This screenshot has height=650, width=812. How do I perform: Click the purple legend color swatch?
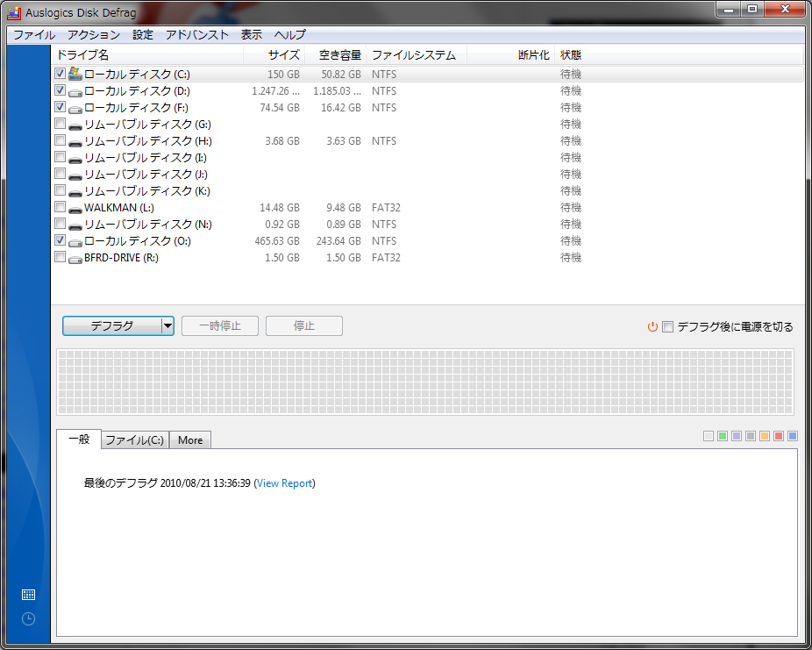(x=737, y=436)
